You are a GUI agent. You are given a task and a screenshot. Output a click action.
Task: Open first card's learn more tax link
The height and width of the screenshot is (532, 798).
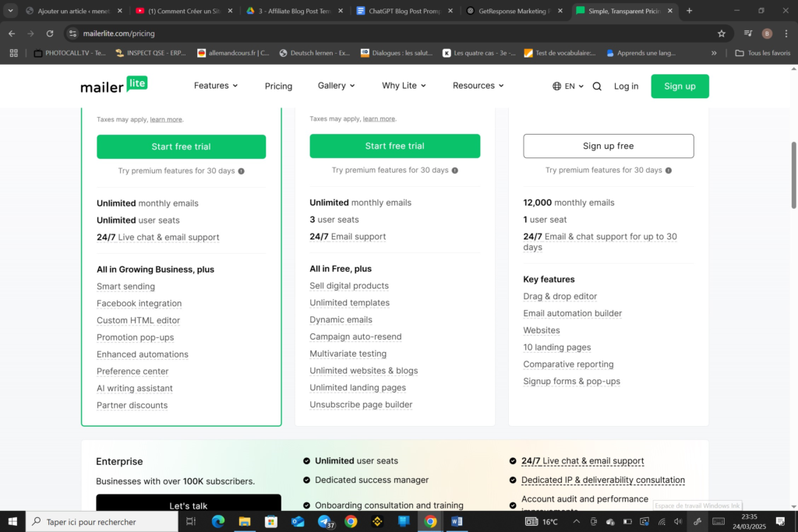point(166,119)
